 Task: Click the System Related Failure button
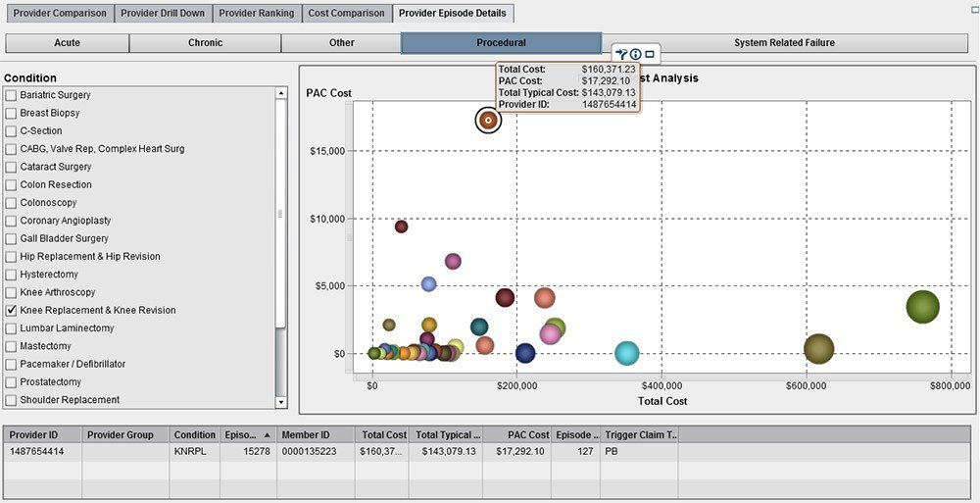[784, 43]
